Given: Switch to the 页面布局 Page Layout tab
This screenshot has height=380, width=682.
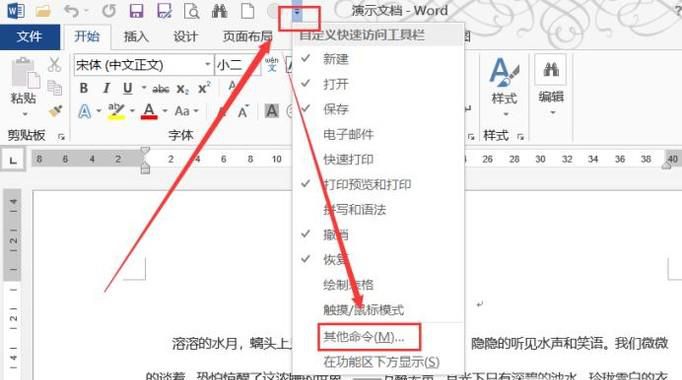Looking at the screenshot, I should (x=247, y=37).
